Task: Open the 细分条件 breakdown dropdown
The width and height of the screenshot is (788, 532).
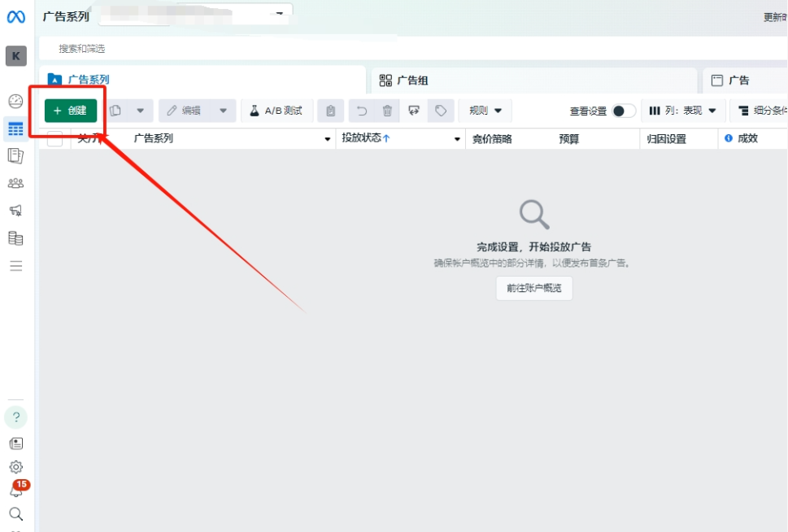Action: (x=760, y=111)
